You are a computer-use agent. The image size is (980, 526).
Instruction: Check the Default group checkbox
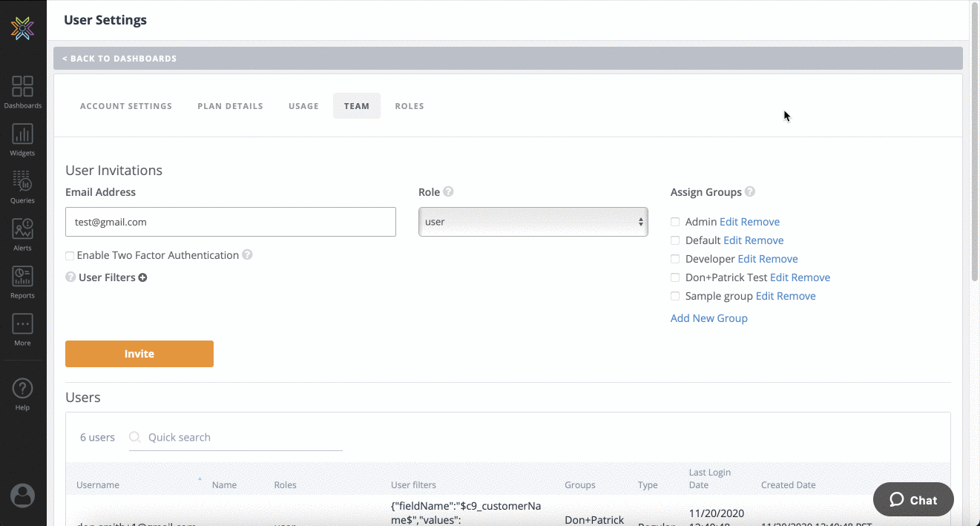pyautogui.click(x=675, y=240)
